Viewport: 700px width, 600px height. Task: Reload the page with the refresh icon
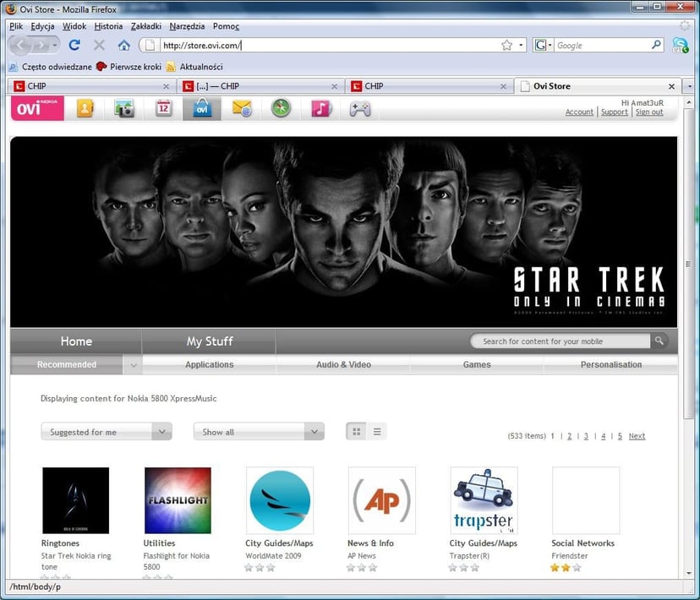74,46
